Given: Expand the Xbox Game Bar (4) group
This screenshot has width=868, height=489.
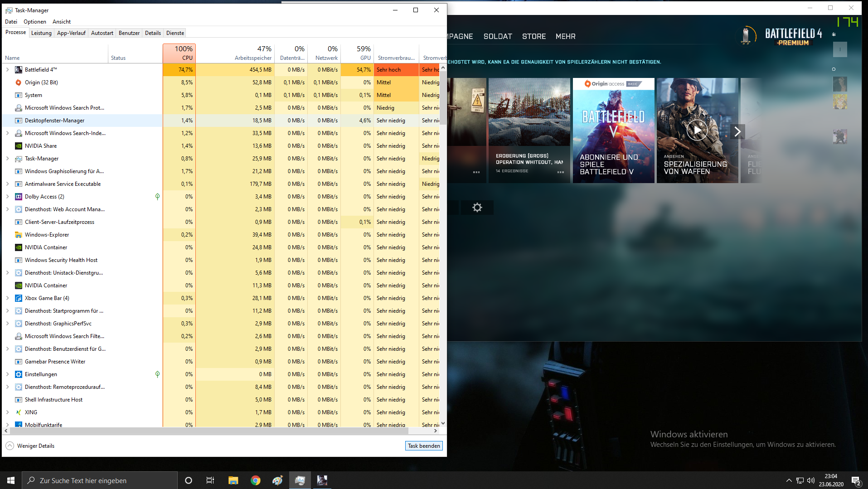Looking at the screenshot, I should click(x=7, y=298).
